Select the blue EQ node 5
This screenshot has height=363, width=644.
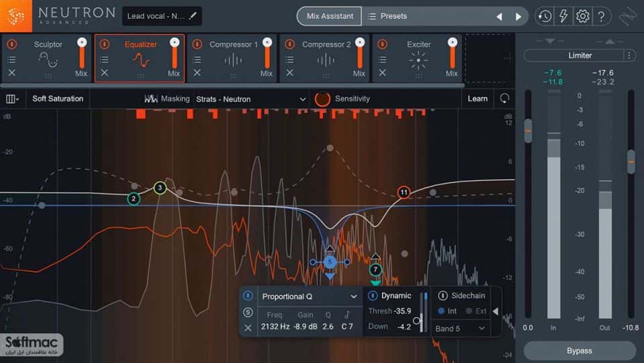click(x=330, y=262)
